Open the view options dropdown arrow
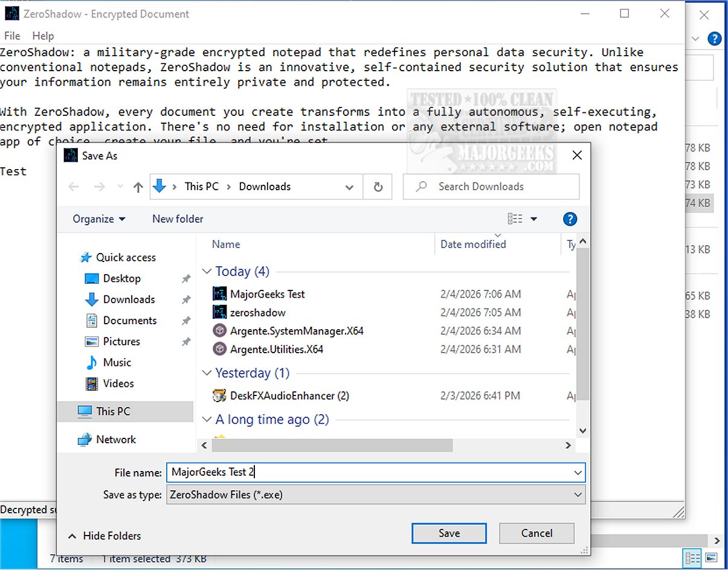The width and height of the screenshot is (728, 570). (x=533, y=219)
